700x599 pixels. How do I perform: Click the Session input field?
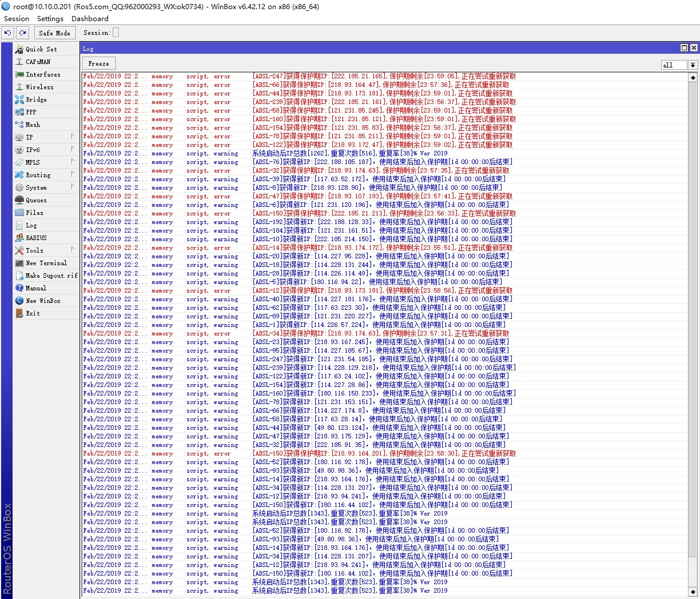click(116, 33)
